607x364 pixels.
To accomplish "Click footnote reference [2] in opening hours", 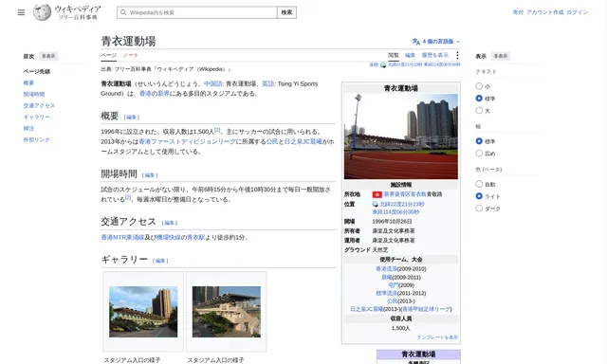I will coord(128,198).
